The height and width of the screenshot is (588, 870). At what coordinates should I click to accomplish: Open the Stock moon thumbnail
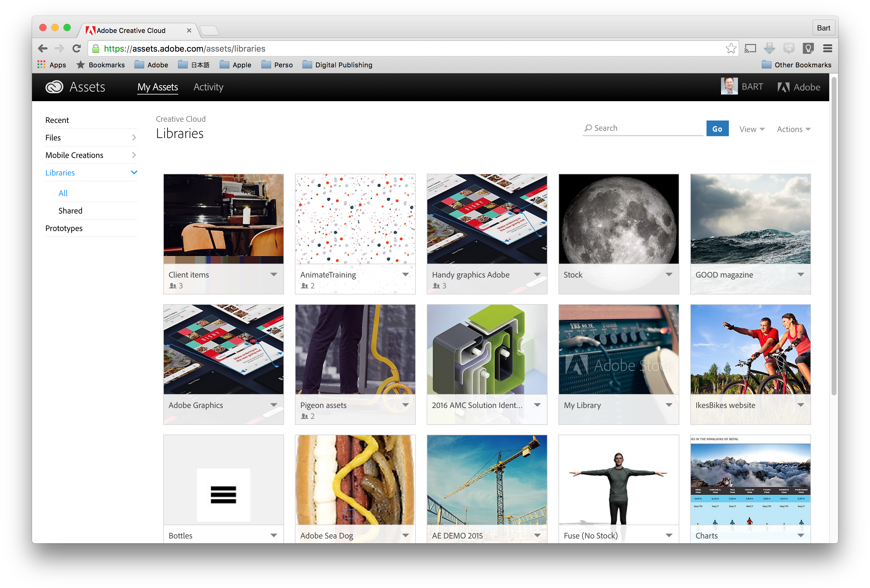click(x=619, y=219)
